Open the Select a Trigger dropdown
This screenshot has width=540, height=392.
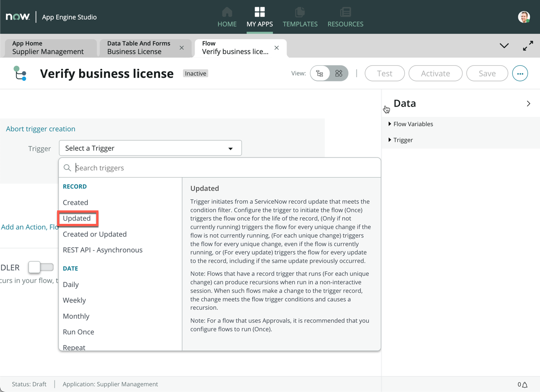pyautogui.click(x=150, y=148)
